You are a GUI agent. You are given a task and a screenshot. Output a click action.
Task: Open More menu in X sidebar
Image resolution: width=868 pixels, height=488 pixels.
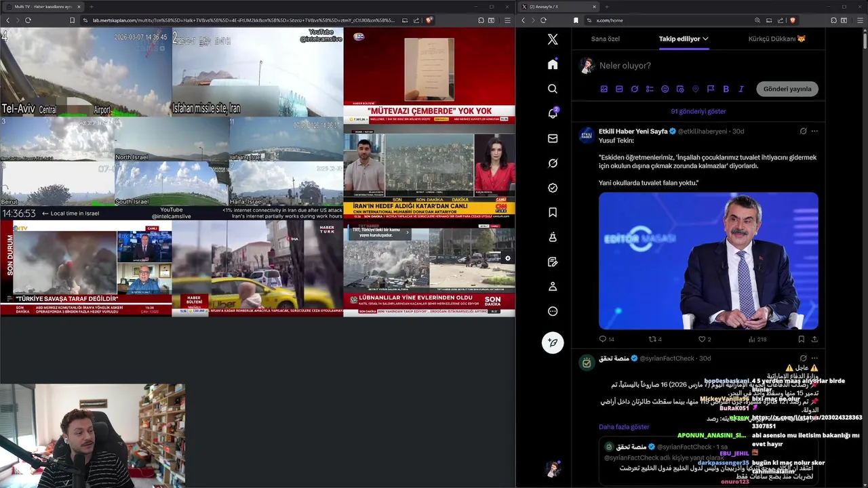click(x=553, y=311)
